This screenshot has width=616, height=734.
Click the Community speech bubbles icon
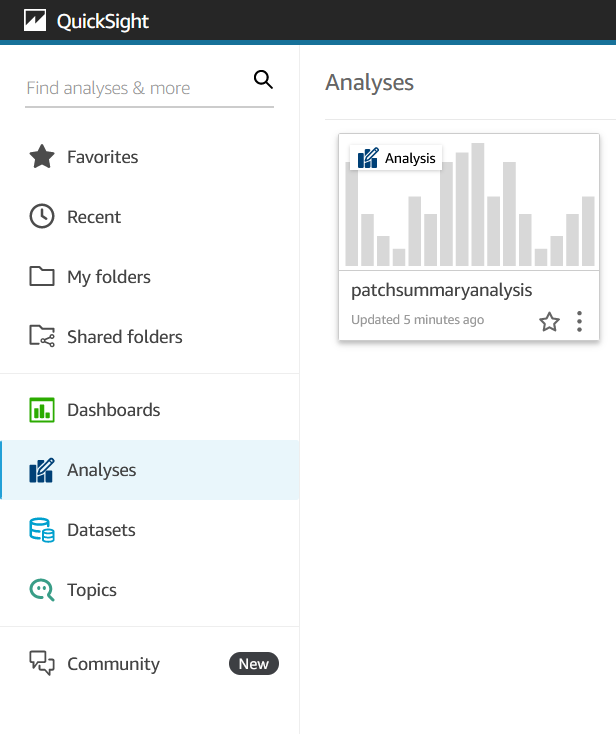(x=42, y=663)
